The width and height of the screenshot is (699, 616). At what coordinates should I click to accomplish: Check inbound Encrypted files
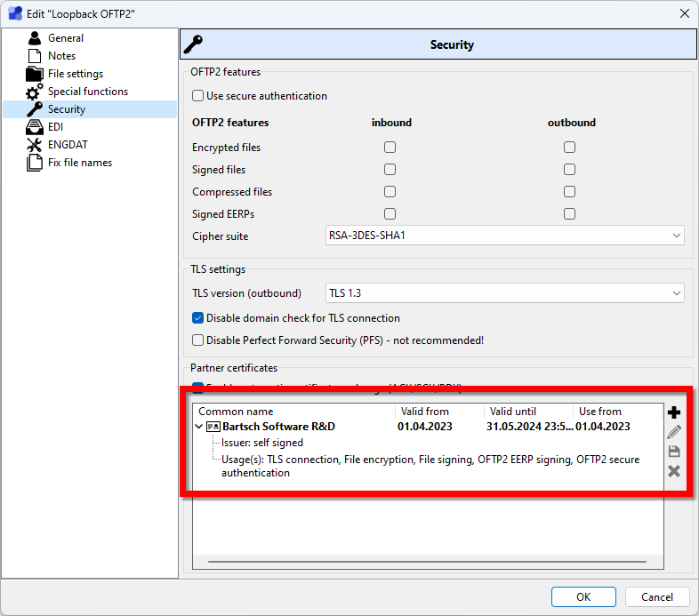(390, 147)
